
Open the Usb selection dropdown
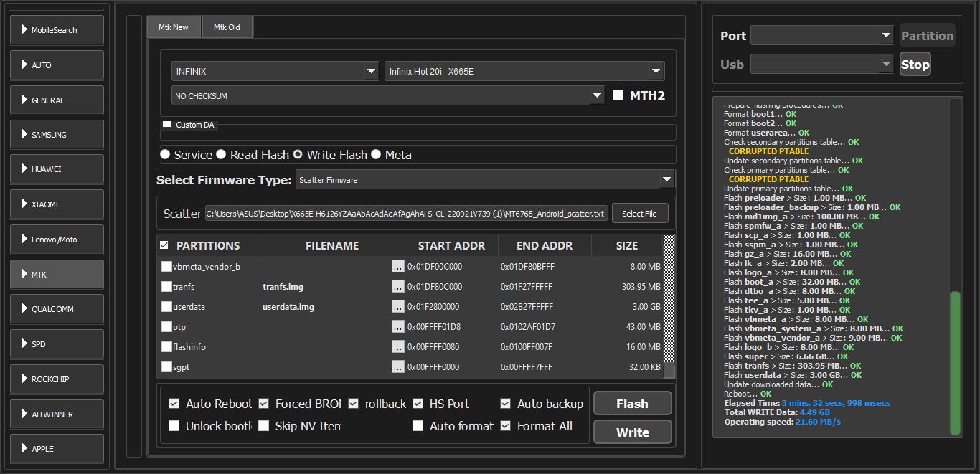(821, 65)
